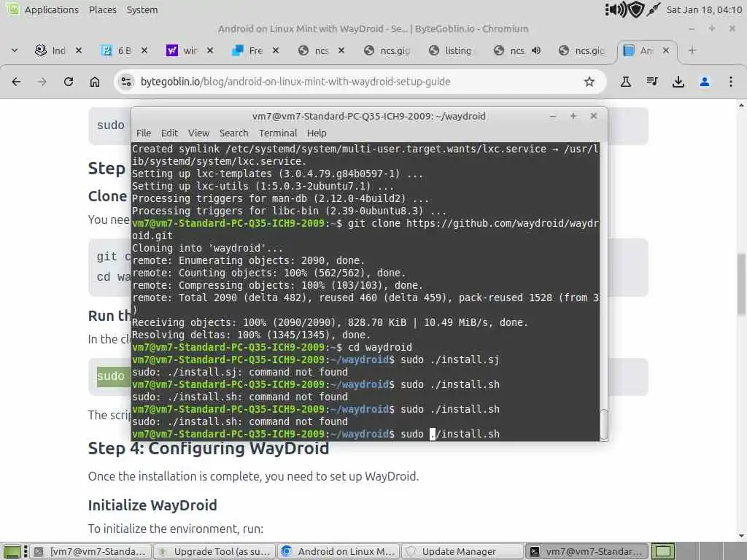Screen dimensions: 747x560
Task: Close the 'Fre' browser tab
Action: click(275, 50)
